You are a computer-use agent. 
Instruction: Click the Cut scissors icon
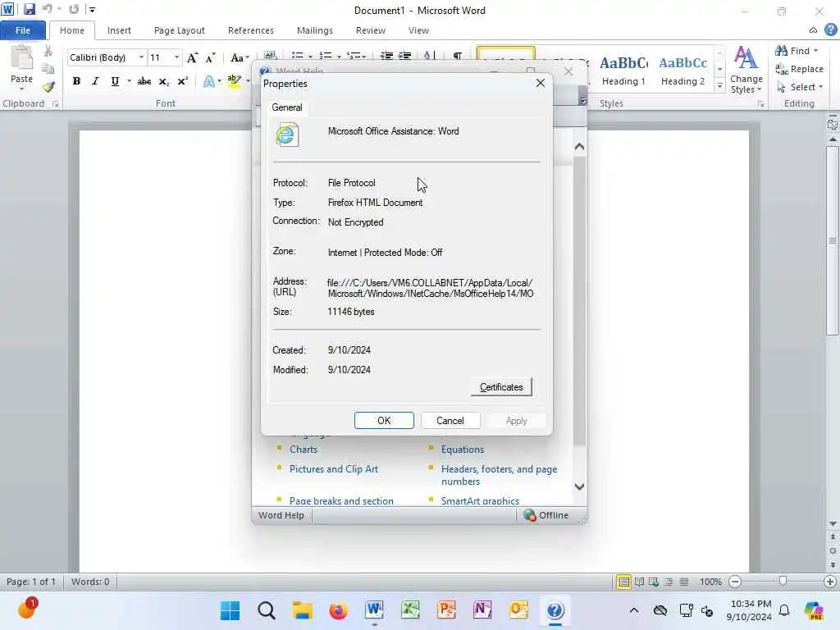(x=48, y=51)
